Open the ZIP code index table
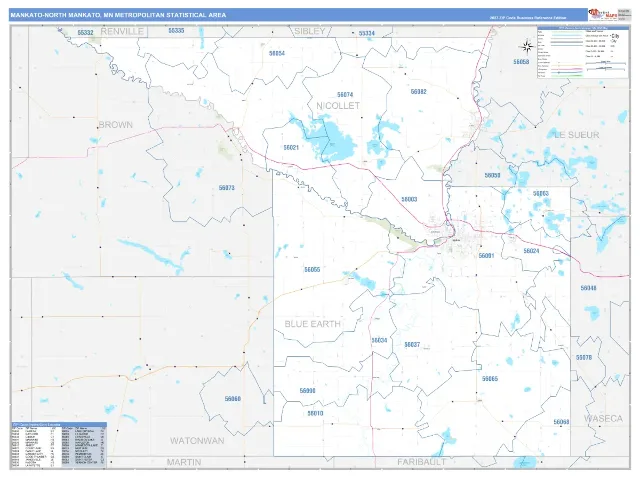Image resolution: width=640 pixels, height=480 pixels. 59,445
